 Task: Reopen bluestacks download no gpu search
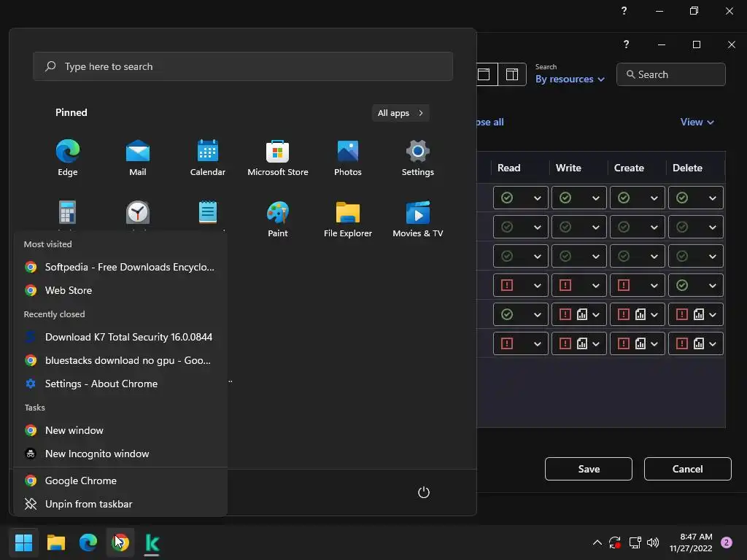tap(120, 360)
